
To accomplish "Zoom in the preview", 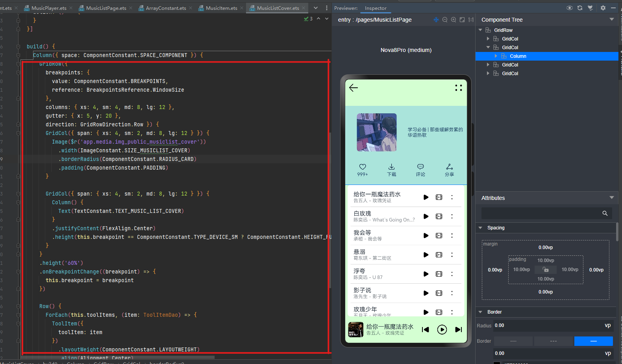I will [x=454, y=20].
